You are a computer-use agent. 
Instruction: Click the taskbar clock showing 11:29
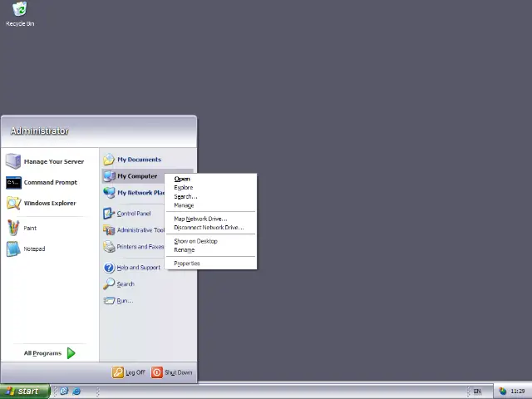point(518,392)
